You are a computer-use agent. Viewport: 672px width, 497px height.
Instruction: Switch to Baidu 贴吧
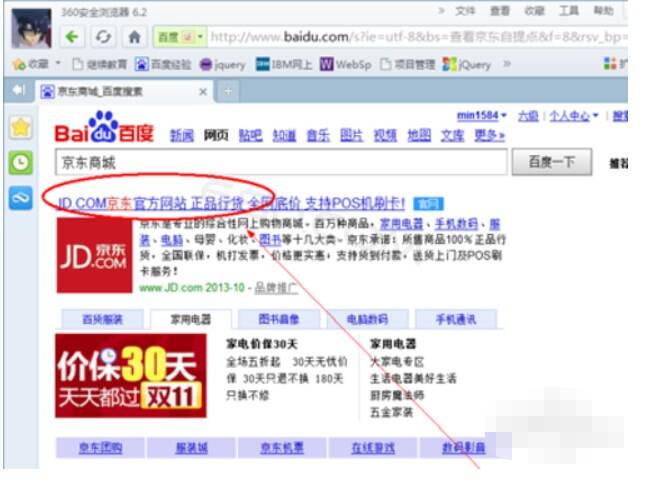point(250,136)
